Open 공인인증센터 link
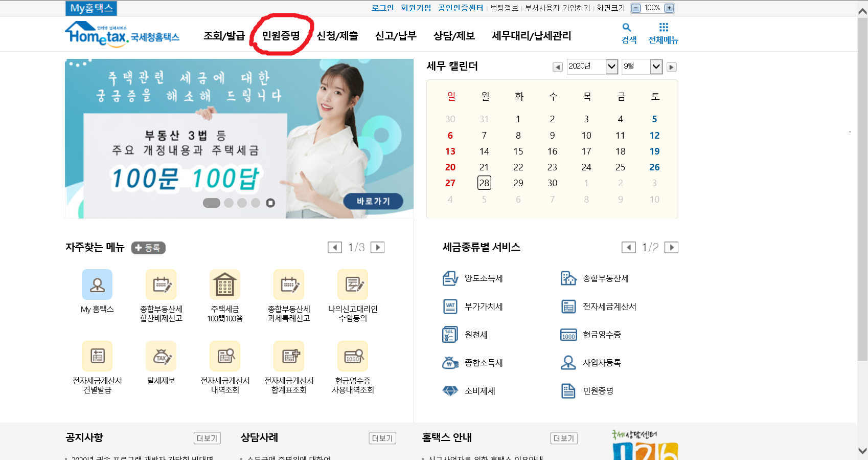The image size is (868, 460). pos(461,8)
